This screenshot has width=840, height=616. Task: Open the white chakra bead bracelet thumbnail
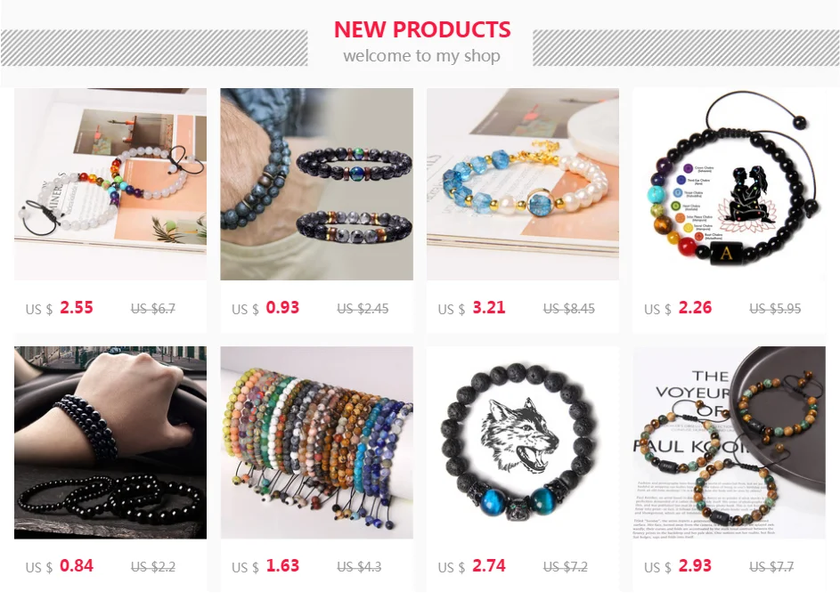(x=110, y=184)
